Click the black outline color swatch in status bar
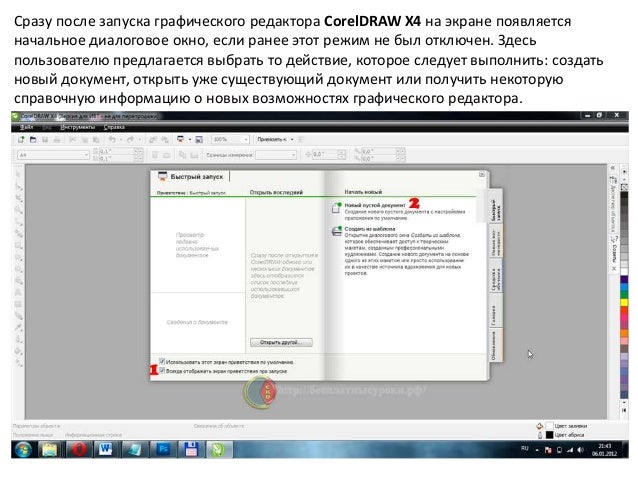 549,435
